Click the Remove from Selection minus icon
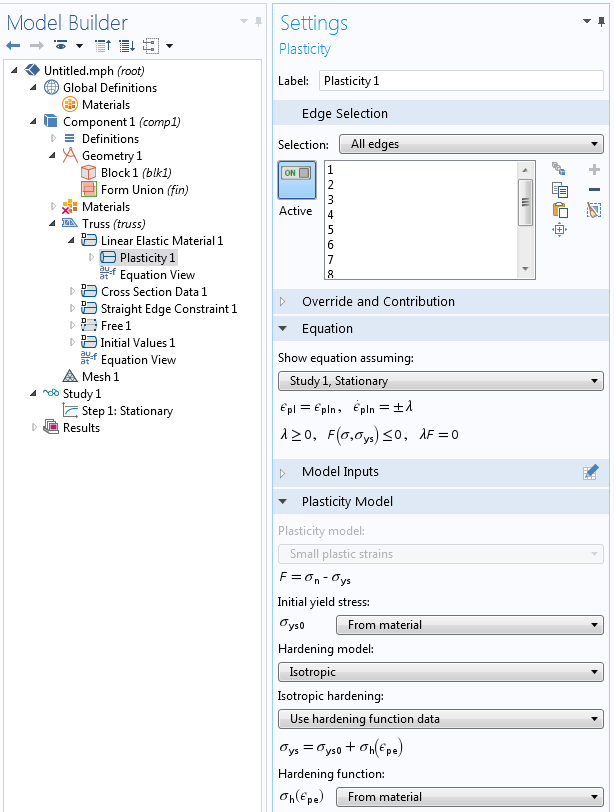614x812 pixels. coord(594,190)
